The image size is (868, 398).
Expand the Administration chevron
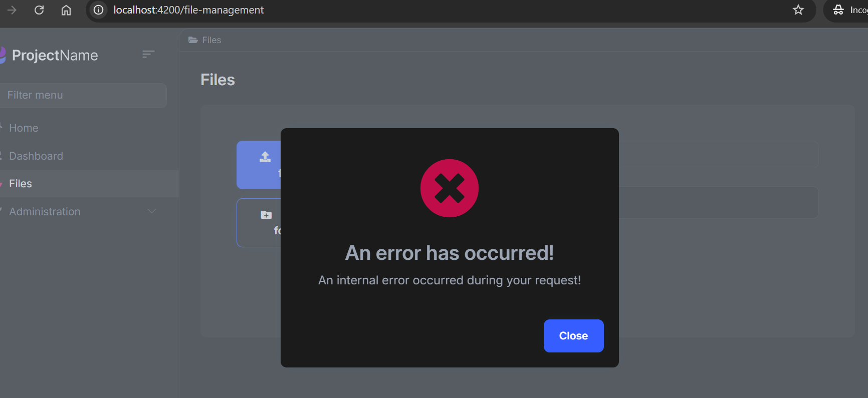click(152, 211)
